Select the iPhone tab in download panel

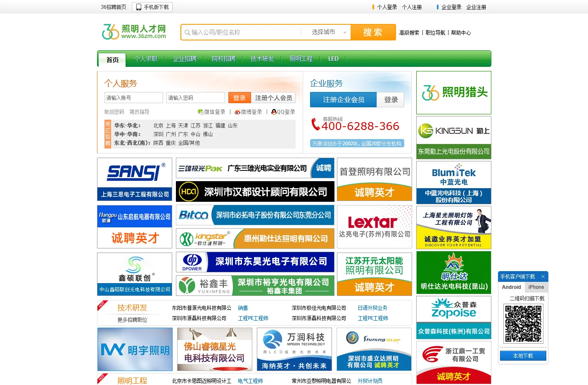coord(536,287)
